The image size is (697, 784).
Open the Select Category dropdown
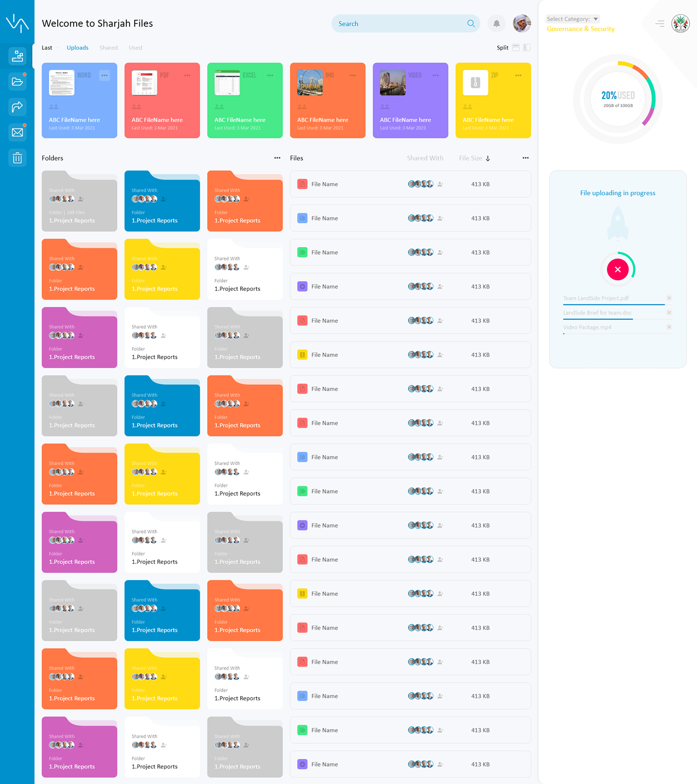572,19
